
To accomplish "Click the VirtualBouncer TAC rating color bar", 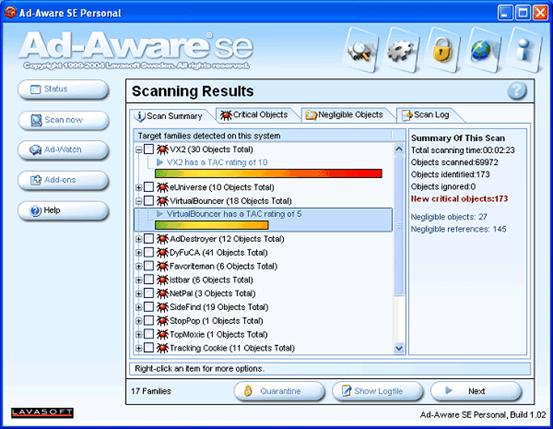I will (x=212, y=225).
